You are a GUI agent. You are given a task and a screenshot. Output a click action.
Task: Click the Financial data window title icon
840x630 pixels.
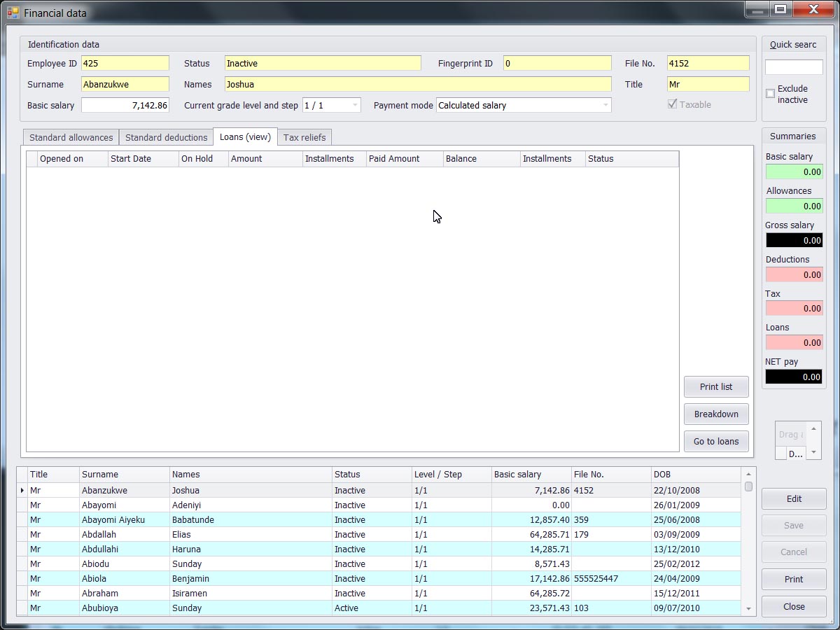coord(13,13)
